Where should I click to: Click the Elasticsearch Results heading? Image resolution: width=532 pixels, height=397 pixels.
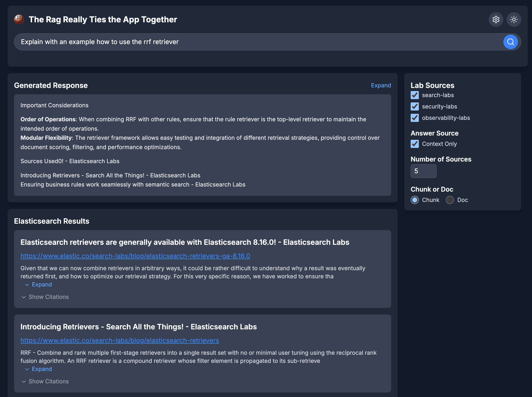(x=52, y=221)
